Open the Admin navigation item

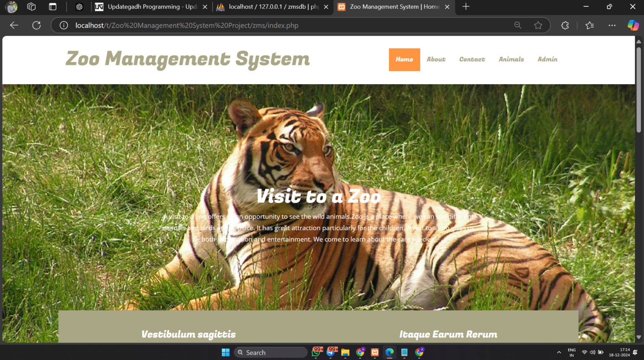[x=547, y=59]
